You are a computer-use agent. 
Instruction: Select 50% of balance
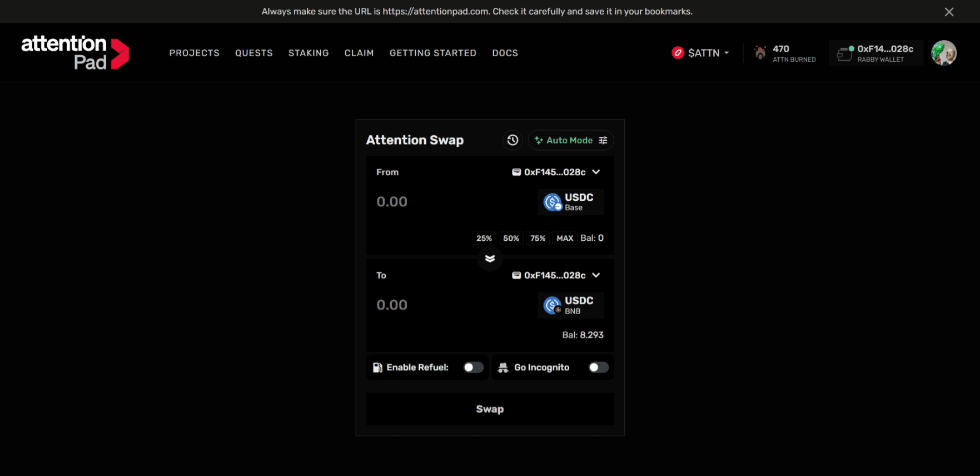[511, 238]
